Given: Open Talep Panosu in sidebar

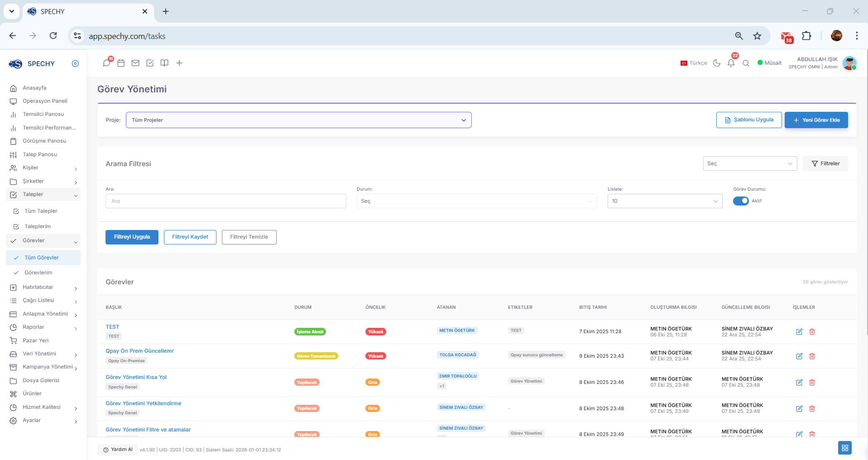Looking at the screenshot, I should (x=40, y=154).
